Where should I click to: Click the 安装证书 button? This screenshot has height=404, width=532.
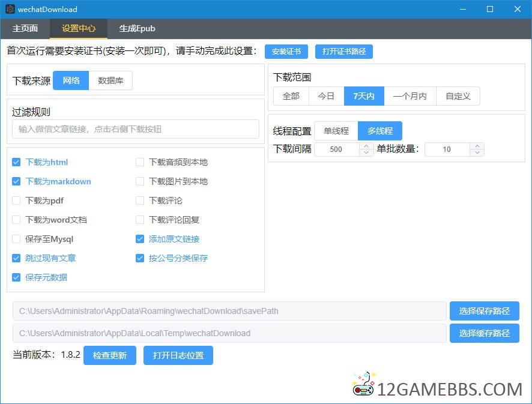286,52
